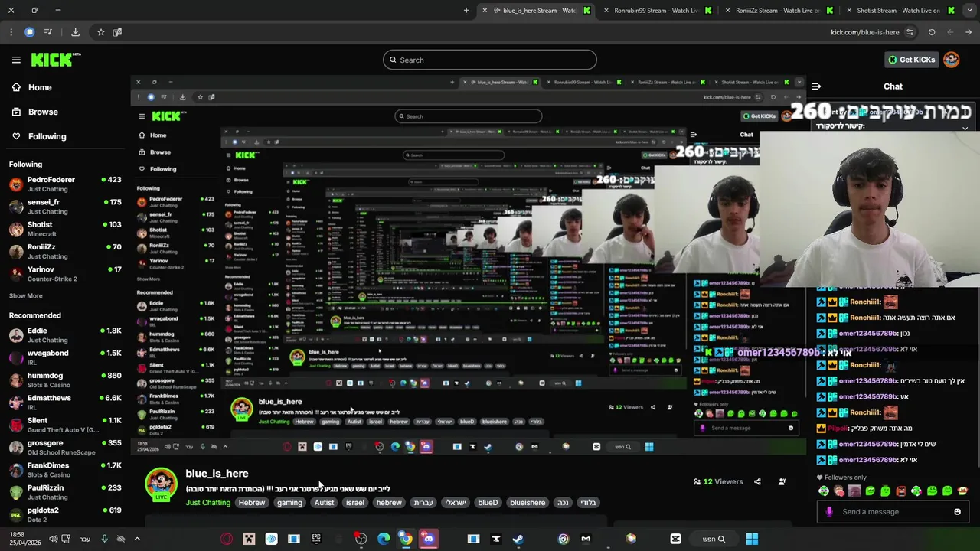Open the emoji picker in message box
The image size is (980, 551).
[957, 512]
